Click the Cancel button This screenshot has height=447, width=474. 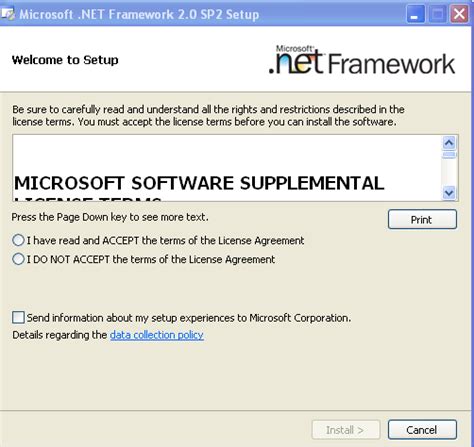click(x=422, y=430)
